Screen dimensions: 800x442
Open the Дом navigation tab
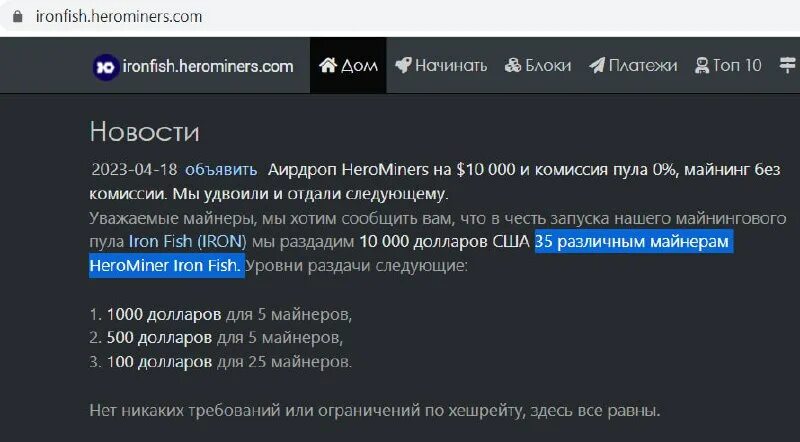(348, 65)
